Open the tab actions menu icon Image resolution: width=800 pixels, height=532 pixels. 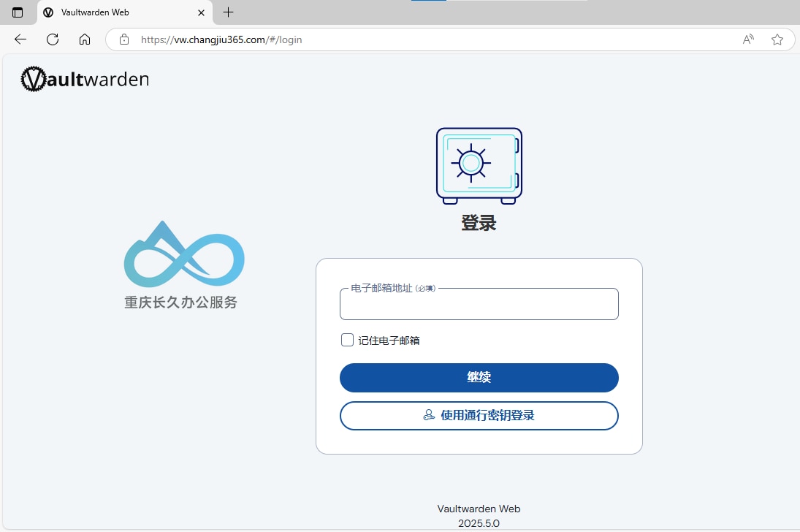point(18,12)
